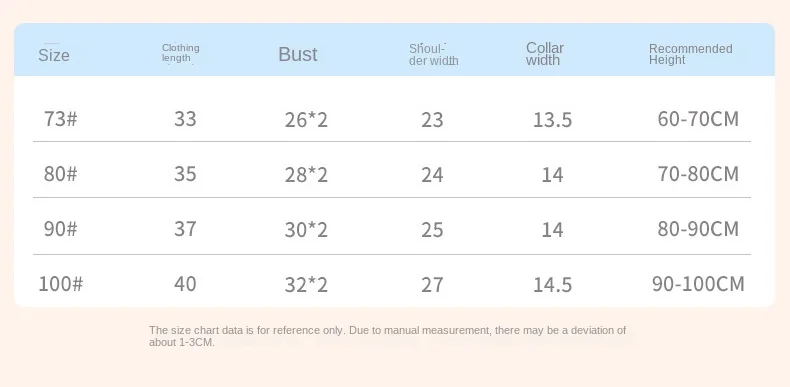Select the 14.5 collar width value
790x387 pixels.
click(x=553, y=285)
